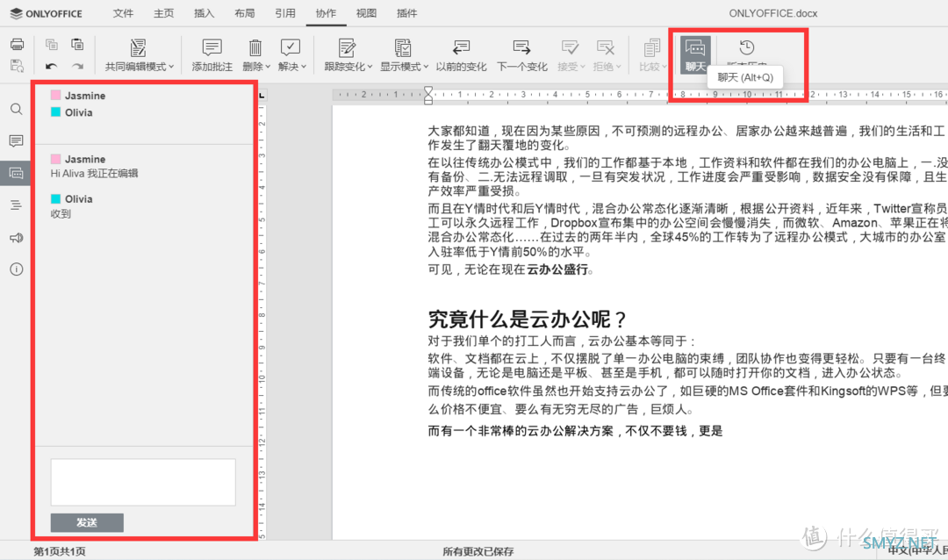The height and width of the screenshot is (560, 948).
Task: Click page count 第1页共1页 in status bar
Action: click(x=60, y=551)
